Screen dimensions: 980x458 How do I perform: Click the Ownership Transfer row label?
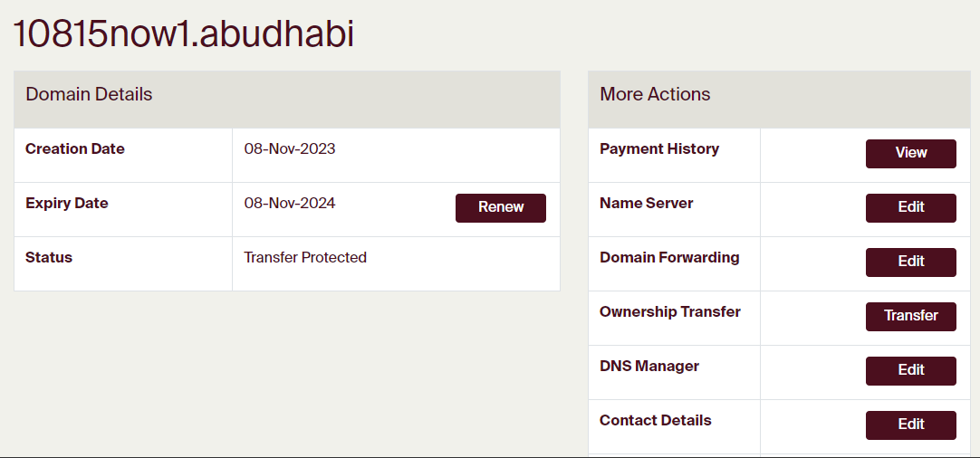[x=670, y=312]
